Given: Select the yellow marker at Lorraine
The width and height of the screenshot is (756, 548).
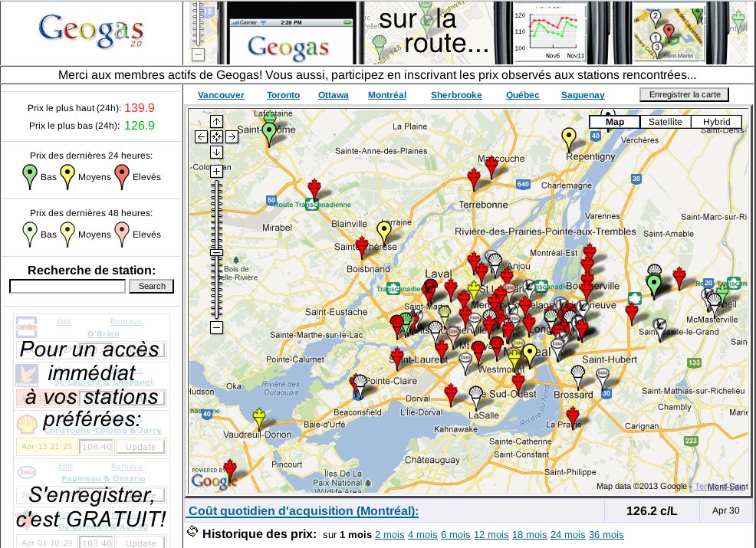Looking at the screenshot, I should pyautogui.click(x=384, y=233).
